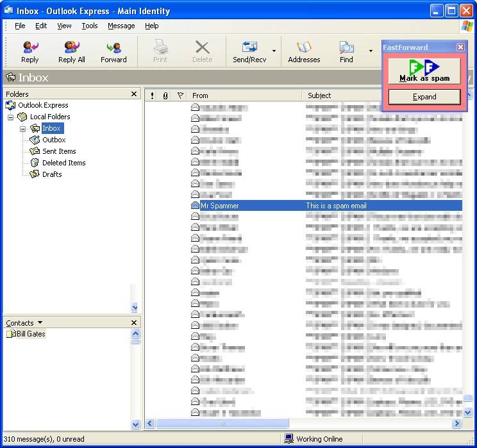
Task: Open the View menu
Action: pos(64,26)
